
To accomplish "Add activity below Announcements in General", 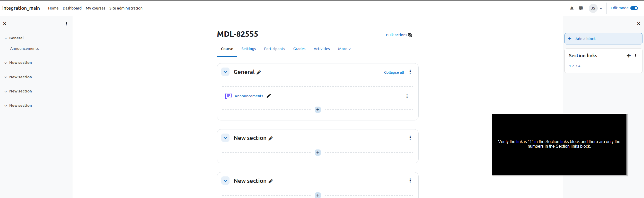I will (x=318, y=110).
